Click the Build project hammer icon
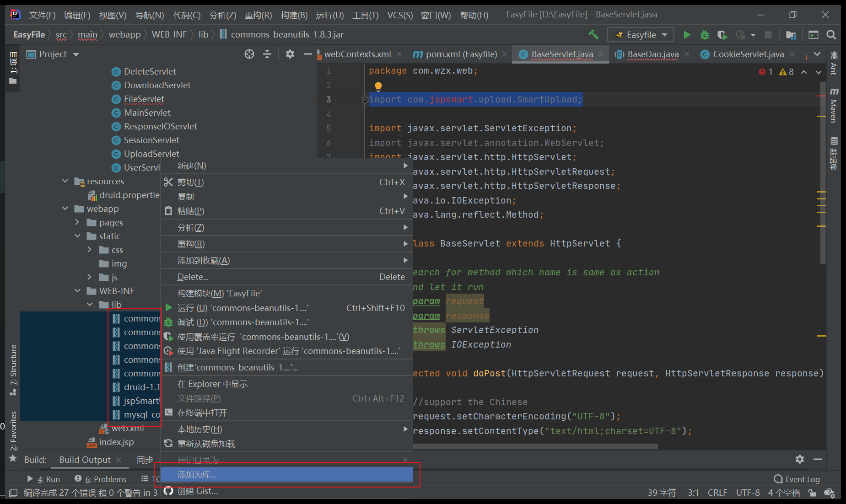Viewport: 846px width, 504px height. click(593, 35)
